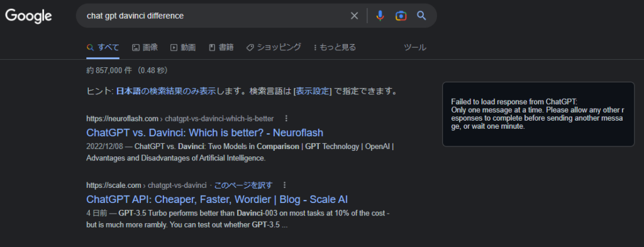Viewport: 644px width, 247px height.
Task: Open three-dot menu for neuroflash result
Action: 286,119
